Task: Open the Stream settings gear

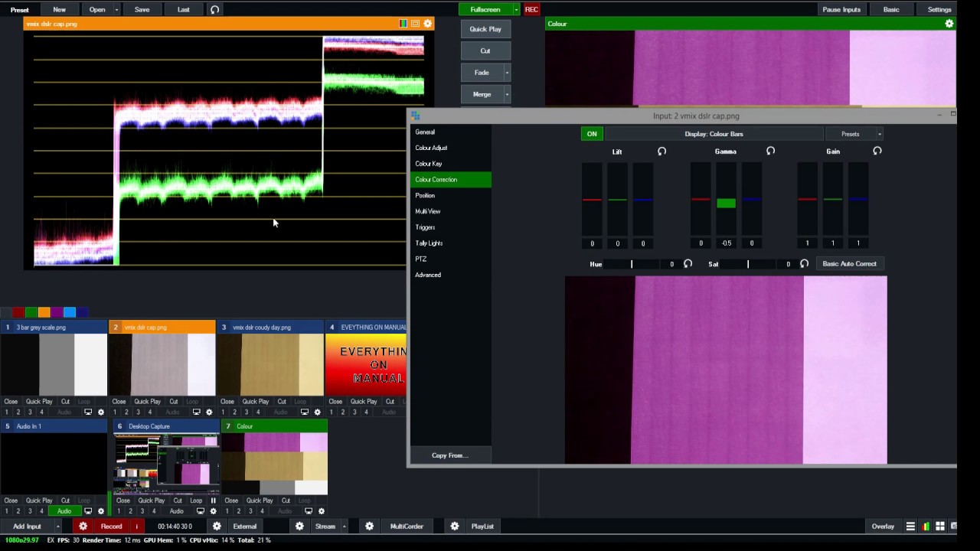Action: 299,527
